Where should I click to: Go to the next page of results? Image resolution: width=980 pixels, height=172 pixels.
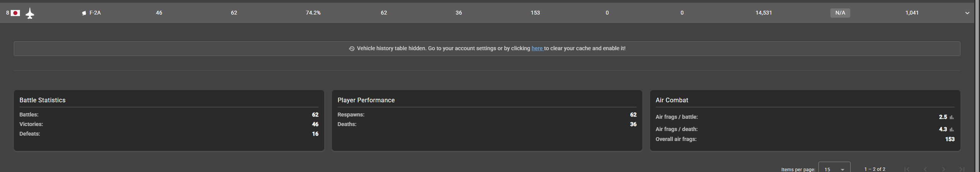pyautogui.click(x=944, y=169)
